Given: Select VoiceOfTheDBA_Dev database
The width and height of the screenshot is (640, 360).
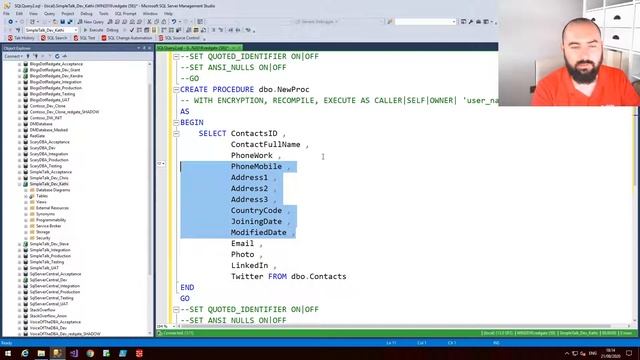Looking at the screenshot, I should (x=48, y=328).
